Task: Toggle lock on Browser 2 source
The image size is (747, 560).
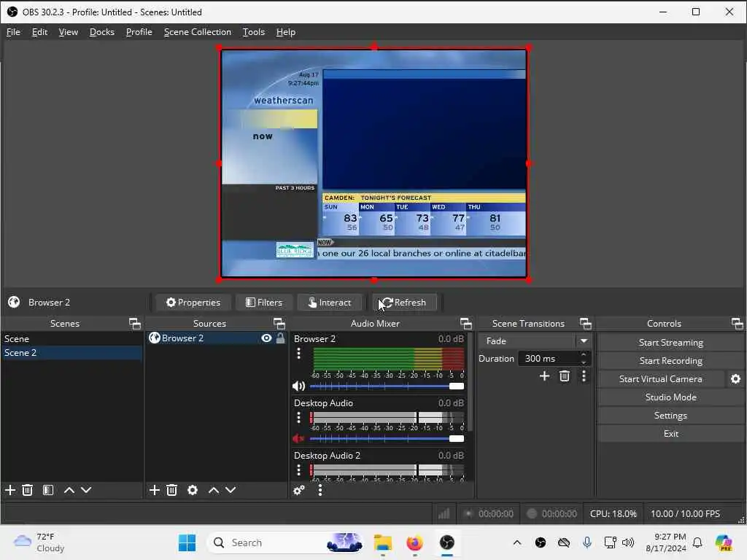Action: [281, 338]
